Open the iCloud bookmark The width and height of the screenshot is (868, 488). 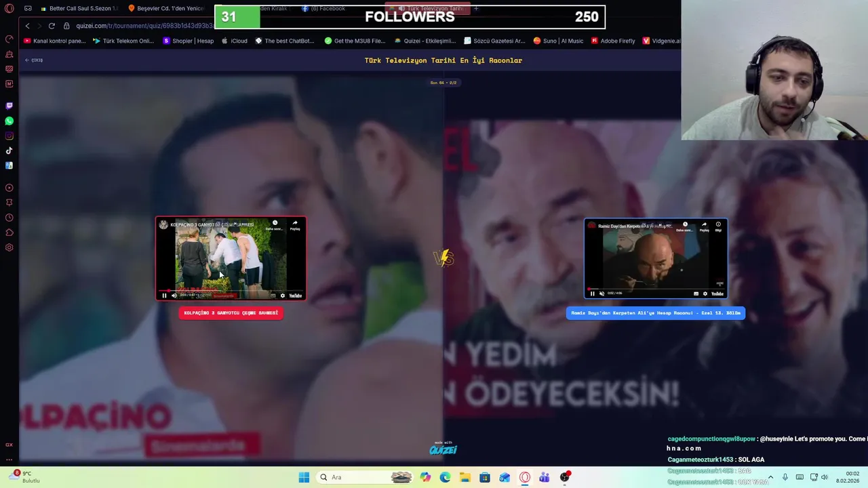coord(234,41)
